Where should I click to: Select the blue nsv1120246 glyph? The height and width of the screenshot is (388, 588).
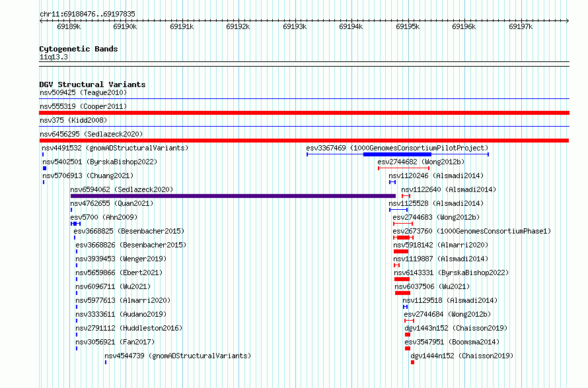392,182
